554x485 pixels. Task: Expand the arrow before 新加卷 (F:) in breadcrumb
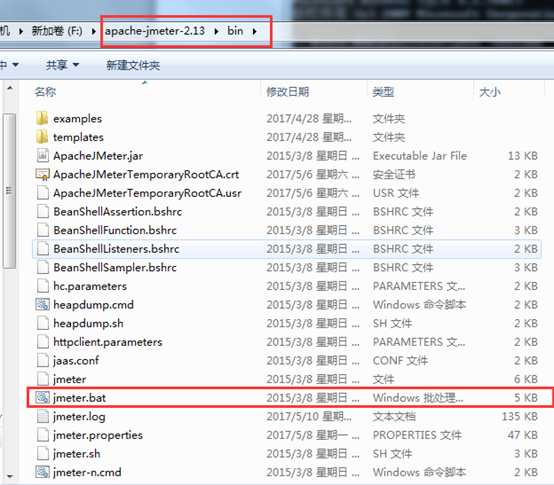tap(21, 31)
